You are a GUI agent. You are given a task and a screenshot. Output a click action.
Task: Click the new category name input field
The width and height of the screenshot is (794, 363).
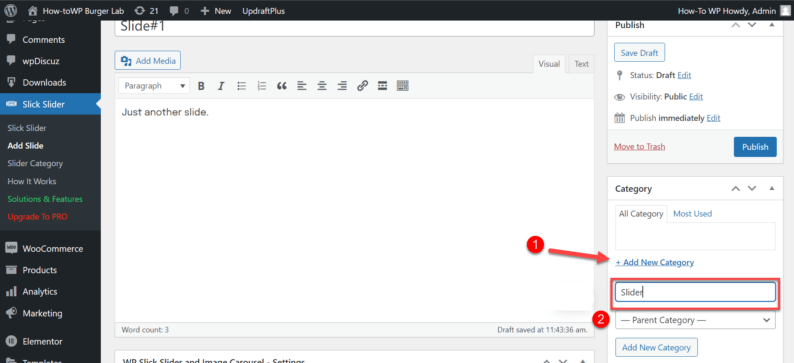coord(695,292)
